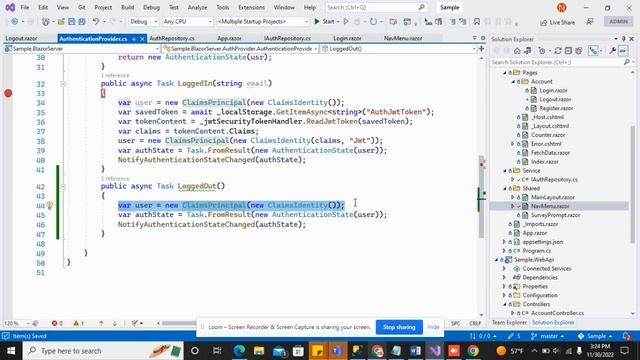Open the Debug configuration dropdown
The image size is (640, 360).
click(x=143, y=22)
